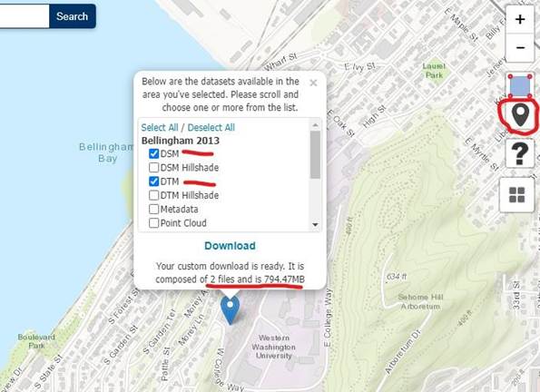Viewport: 540px width, 392px height.
Task: Click the Search button
Action: [73, 16]
